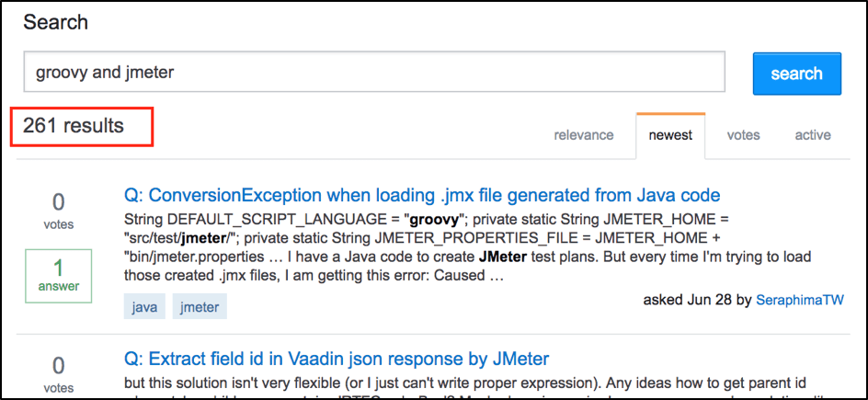The image size is (868, 400).
Task: Click the 'Search' page heading
Action: [x=55, y=23]
